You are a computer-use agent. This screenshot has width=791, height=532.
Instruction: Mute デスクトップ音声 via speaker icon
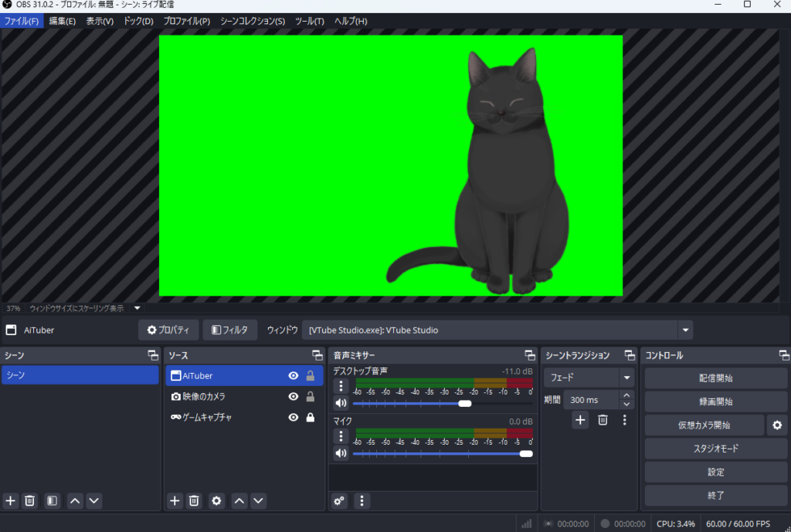341,403
